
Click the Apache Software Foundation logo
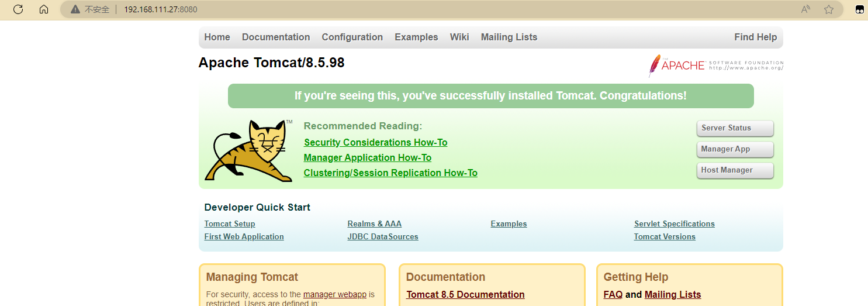tap(715, 66)
